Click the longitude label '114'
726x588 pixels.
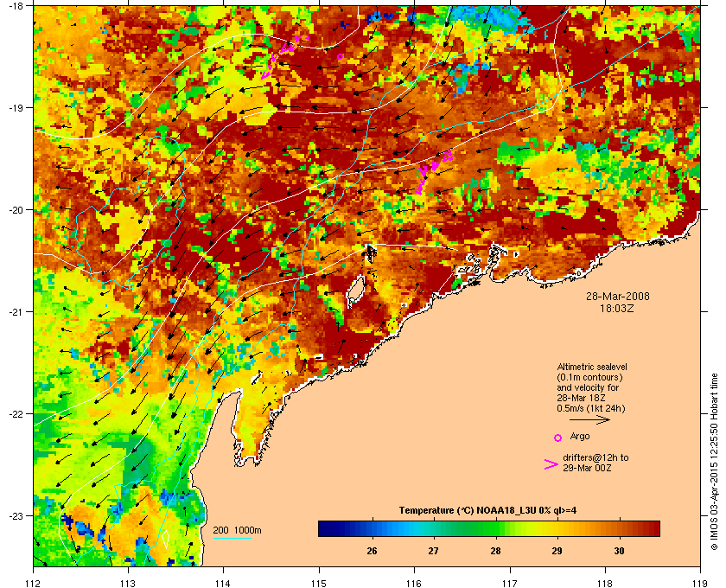point(224,583)
